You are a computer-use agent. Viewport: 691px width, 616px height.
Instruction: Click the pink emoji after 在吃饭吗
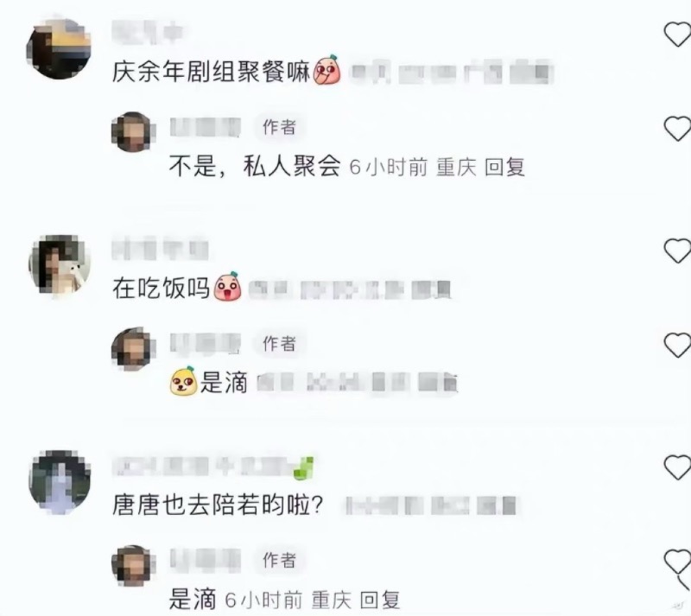tap(227, 287)
